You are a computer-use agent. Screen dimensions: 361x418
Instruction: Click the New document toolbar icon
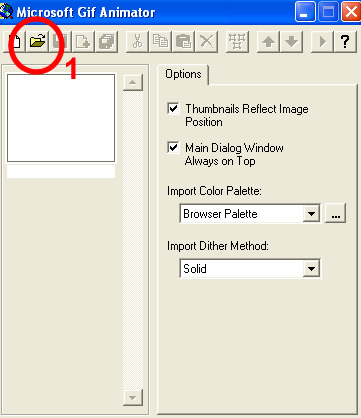click(14, 42)
